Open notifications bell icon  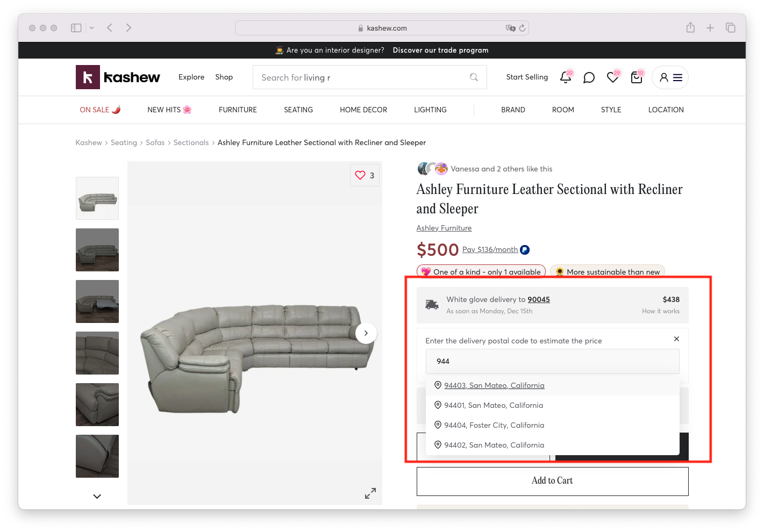(x=566, y=77)
